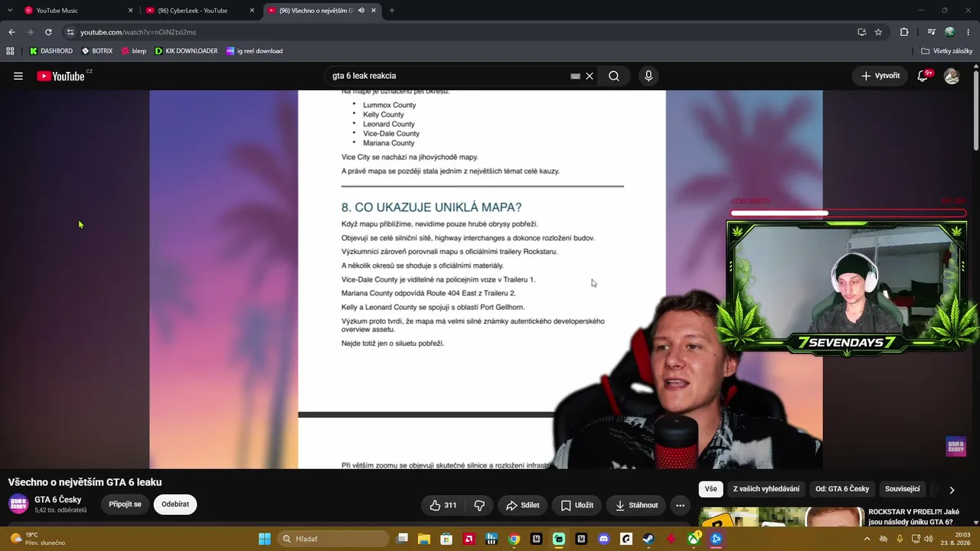This screenshot has width=980, height=551.
Task: Select the Vše filter chip
Action: [710, 489]
